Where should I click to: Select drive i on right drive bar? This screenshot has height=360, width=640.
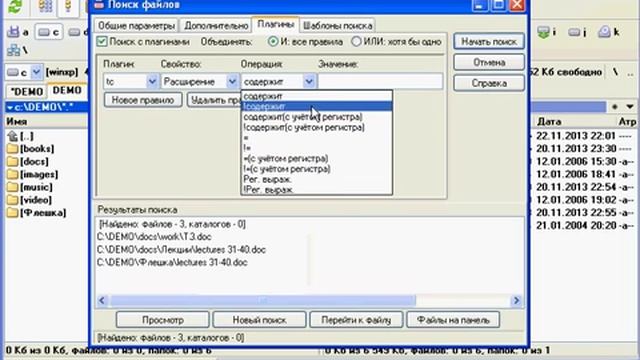point(547,32)
